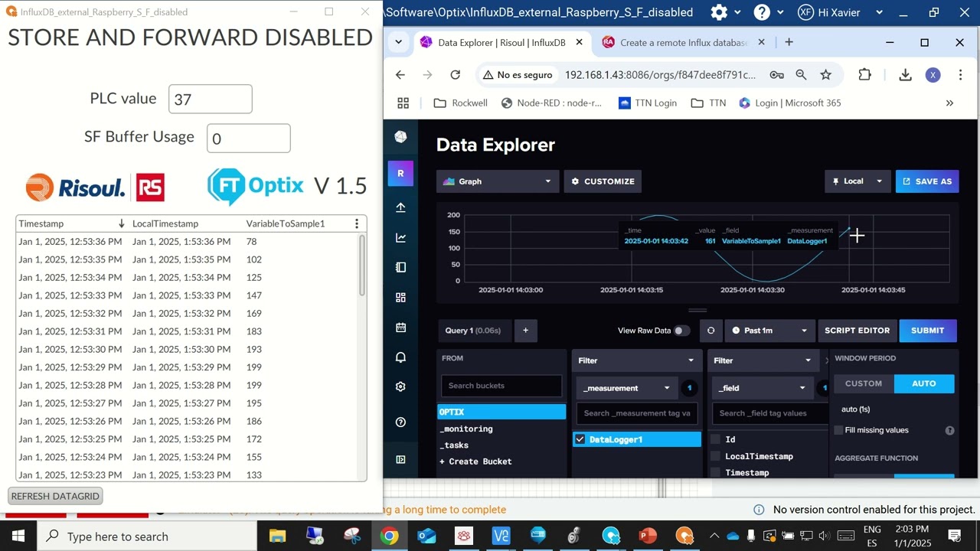980x551 pixels.
Task: Open the Settings gear icon in InfluxDB sidebar
Action: (x=400, y=387)
